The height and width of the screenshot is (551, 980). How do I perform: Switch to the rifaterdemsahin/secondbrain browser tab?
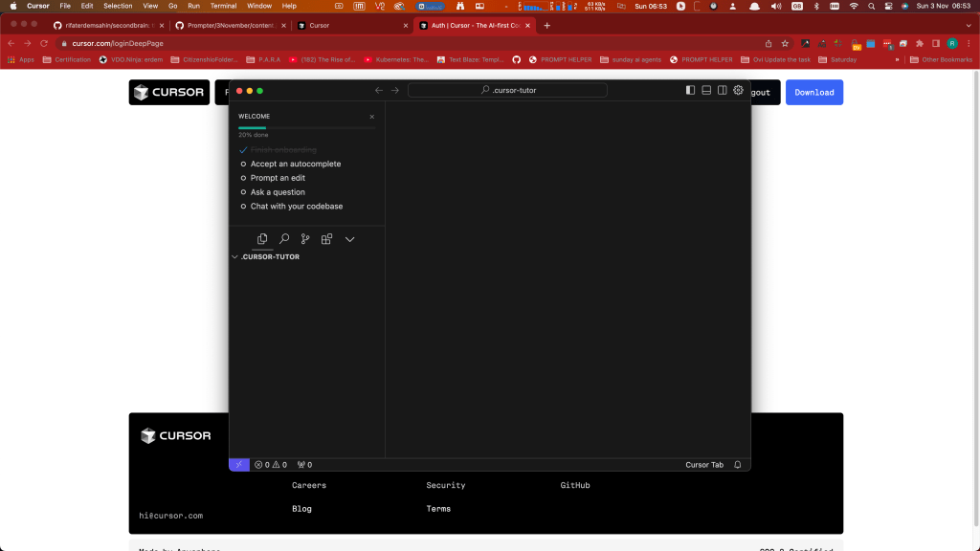tap(107, 26)
